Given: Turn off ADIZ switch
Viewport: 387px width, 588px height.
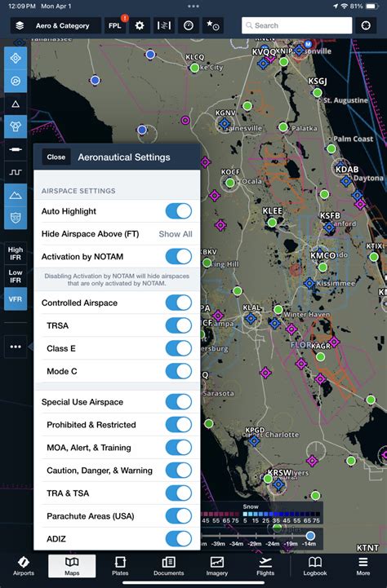Looking at the screenshot, I should [179, 539].
